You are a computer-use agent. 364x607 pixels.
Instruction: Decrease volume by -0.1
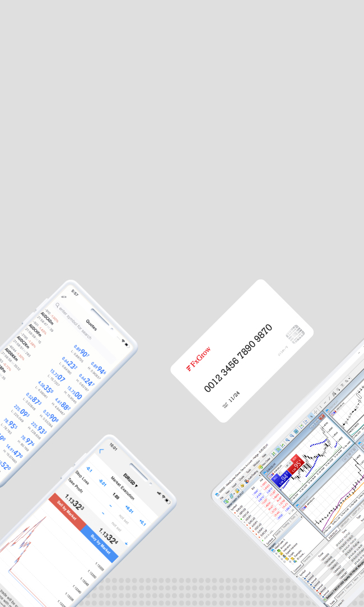[90, 469]
